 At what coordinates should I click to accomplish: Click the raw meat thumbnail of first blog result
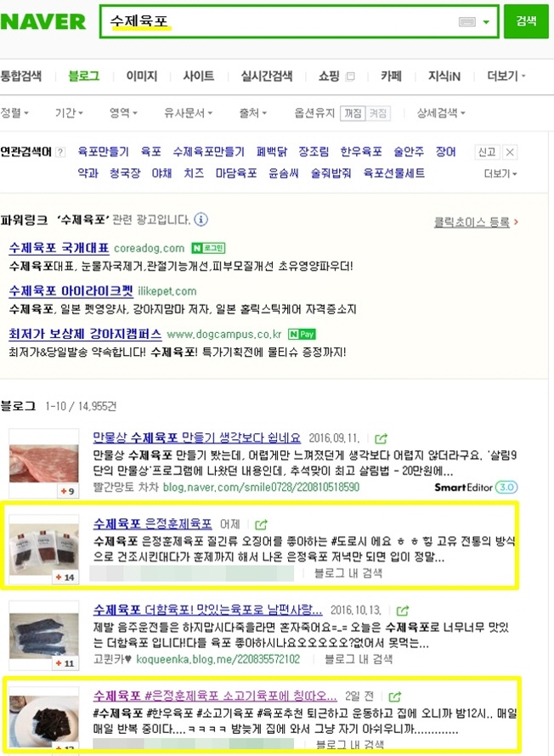44,463
